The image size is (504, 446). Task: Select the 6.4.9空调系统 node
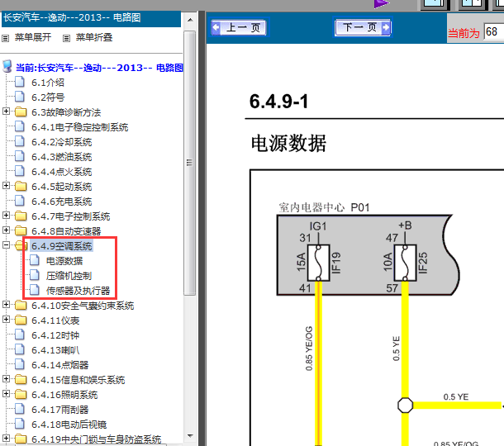62,246
